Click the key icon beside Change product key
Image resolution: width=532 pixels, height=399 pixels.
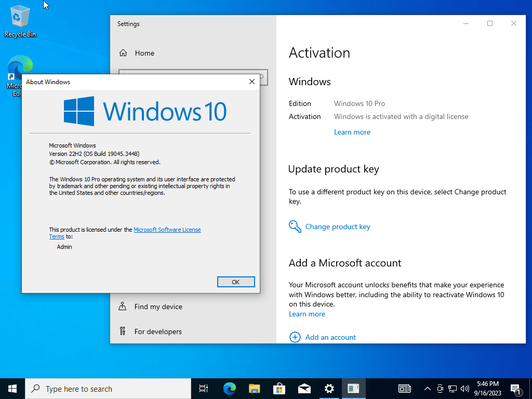(x=295, y=227)
